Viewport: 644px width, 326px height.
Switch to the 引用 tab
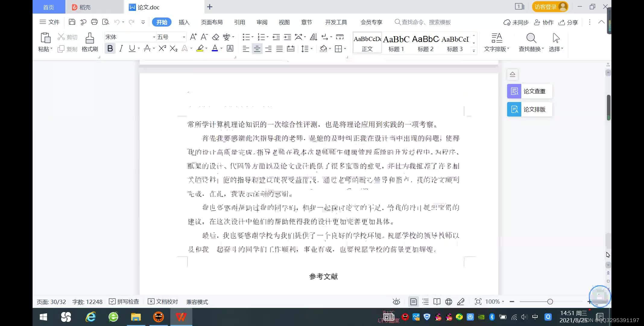click(239, 22)
